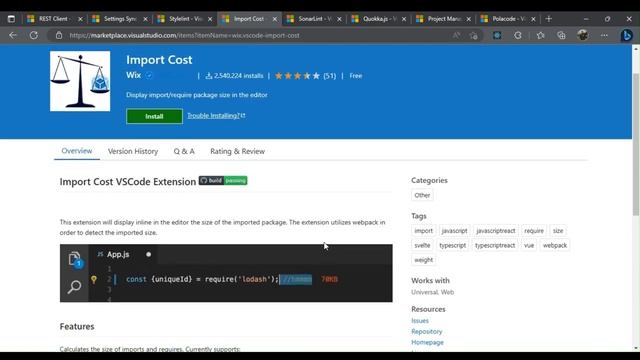Screen dimensions: 640x360
Task: Click the typescriptreact tag
Action: tap(495, 245)
